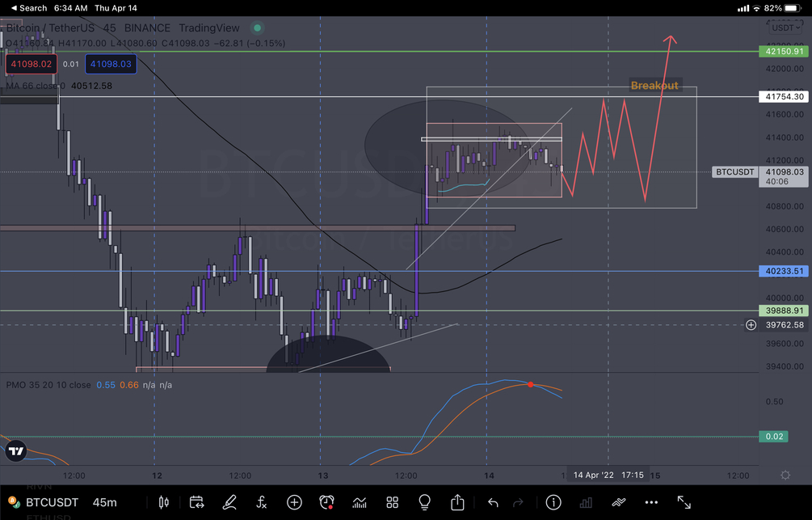Tap the 41754.30 white price label
812x520 pixels.
[x=784, y=96]
